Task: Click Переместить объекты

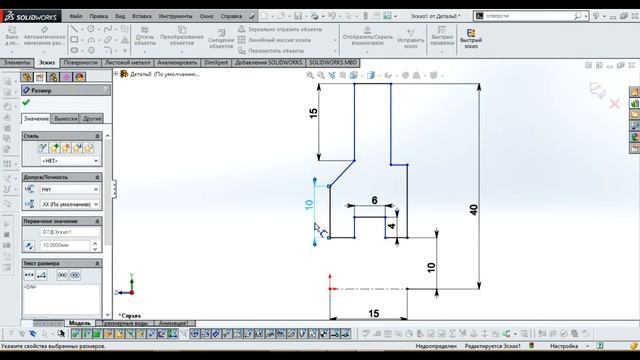Action: click(x=271, y=51)
